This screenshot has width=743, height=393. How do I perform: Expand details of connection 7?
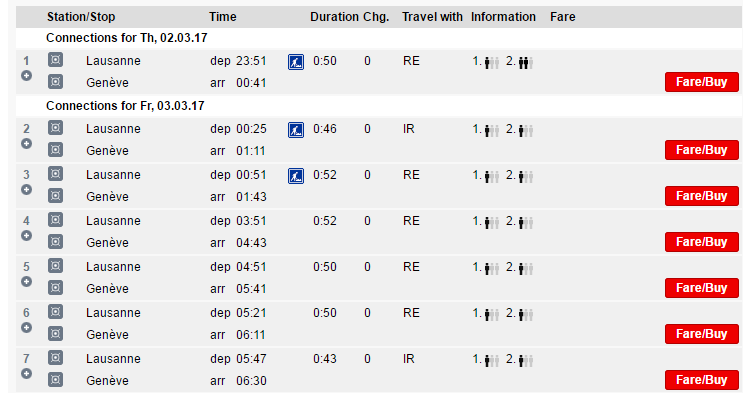coord(27,373)
